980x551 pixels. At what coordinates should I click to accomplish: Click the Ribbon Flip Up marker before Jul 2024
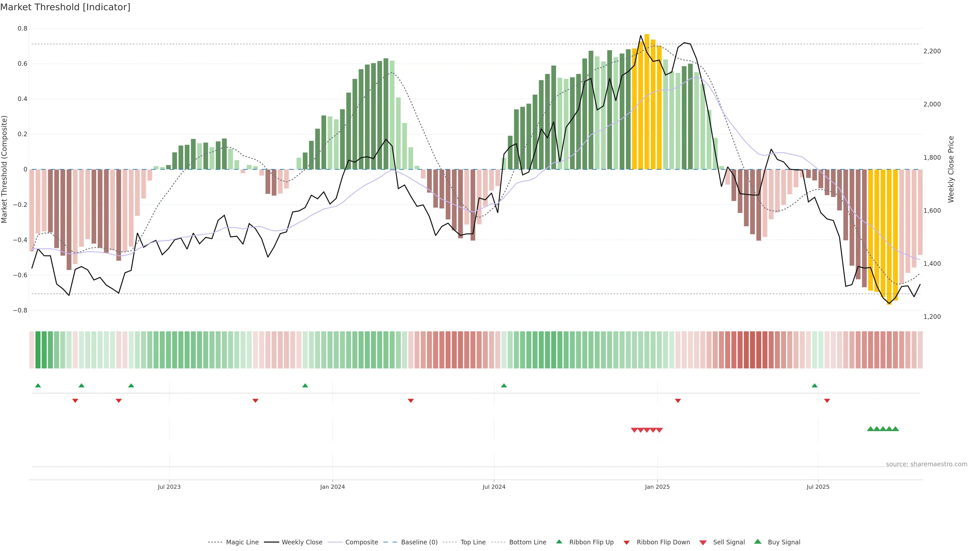(504, 386)
